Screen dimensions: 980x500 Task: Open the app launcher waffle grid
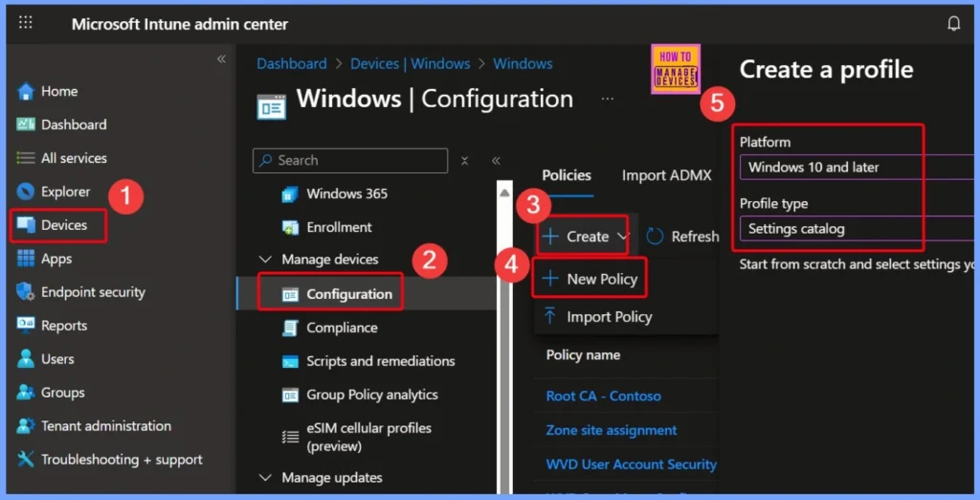tap(26, 23)
